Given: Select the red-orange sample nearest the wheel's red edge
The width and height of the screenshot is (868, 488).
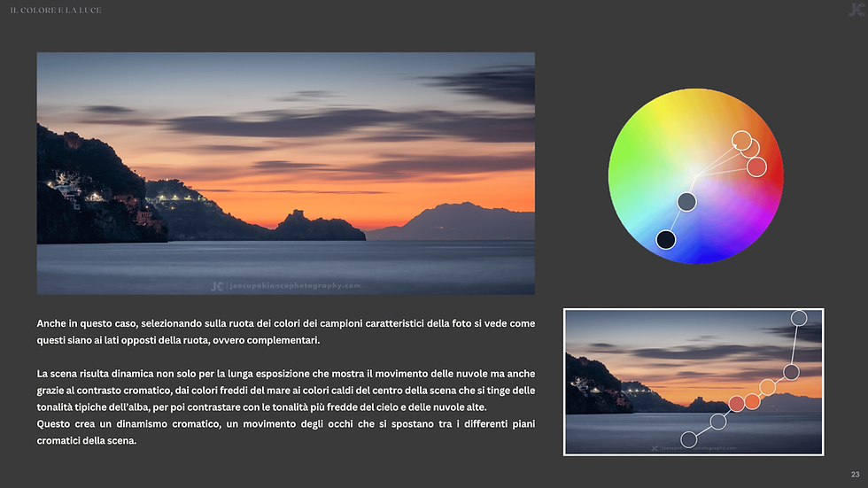Looking at the screenshot, I should (x=756, y=167).
